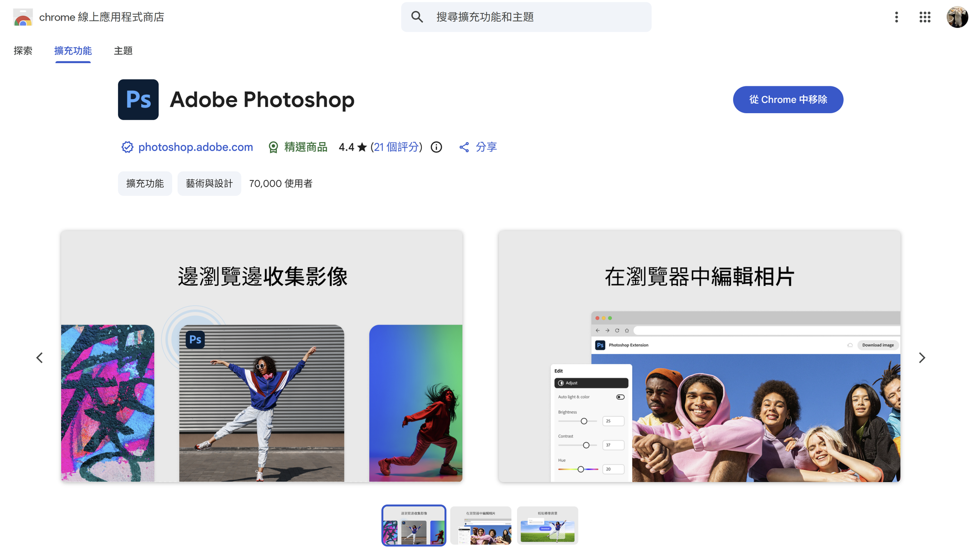
Task: Select the 擴充功能 tab
Action: (x=73, y=51)
